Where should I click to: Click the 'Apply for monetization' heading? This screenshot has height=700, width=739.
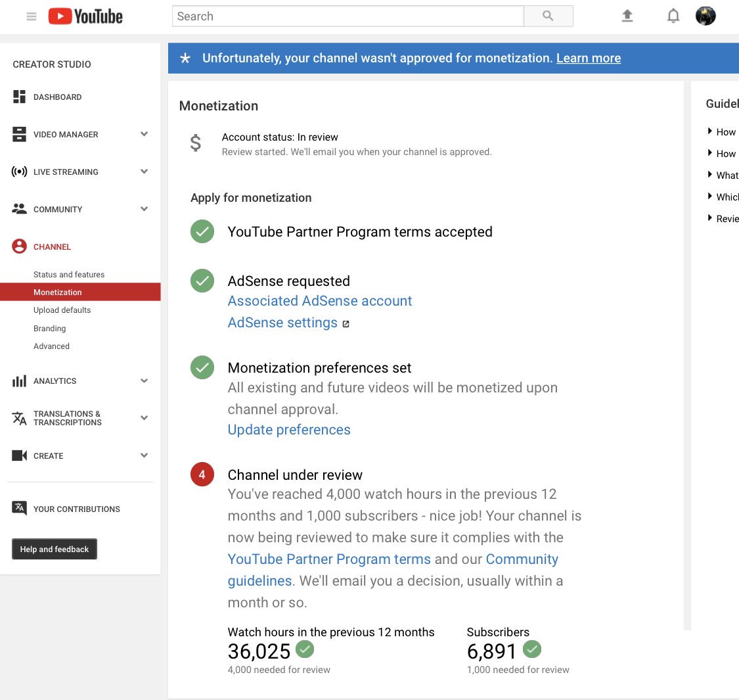click(x=251, y=198)
